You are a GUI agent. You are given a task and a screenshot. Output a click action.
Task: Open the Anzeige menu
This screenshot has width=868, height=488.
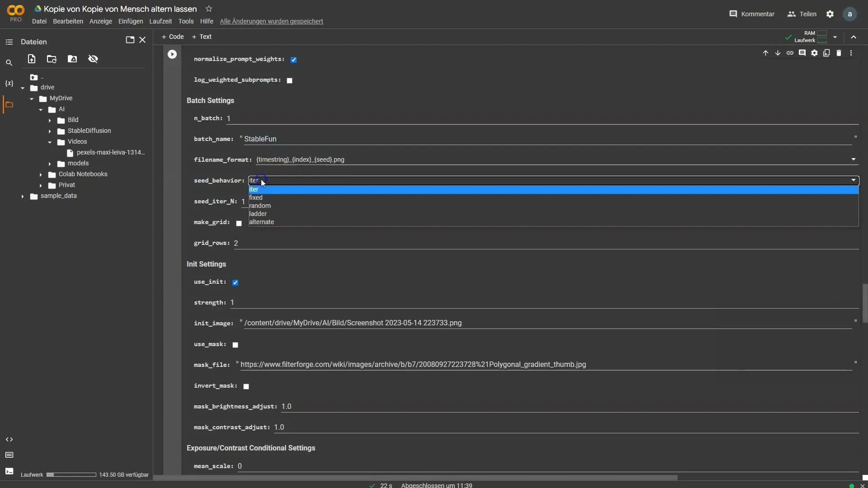click(101, 21)
